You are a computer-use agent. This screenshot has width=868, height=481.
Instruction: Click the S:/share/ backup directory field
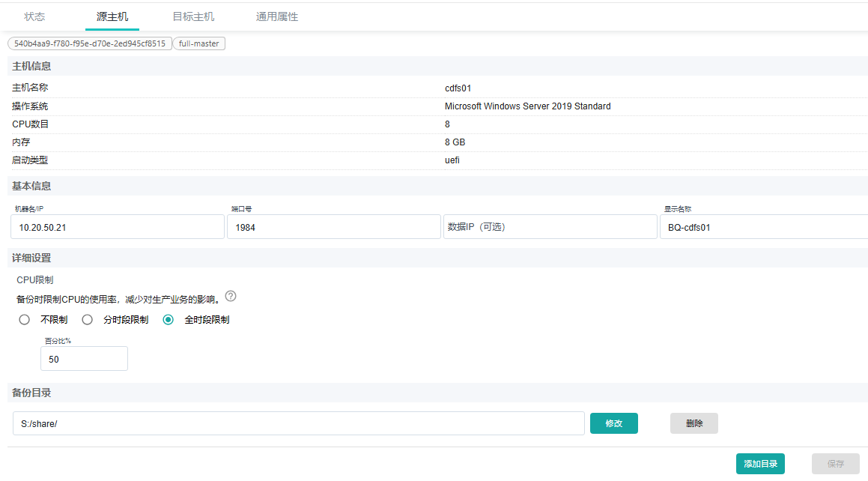click(298, 423)
